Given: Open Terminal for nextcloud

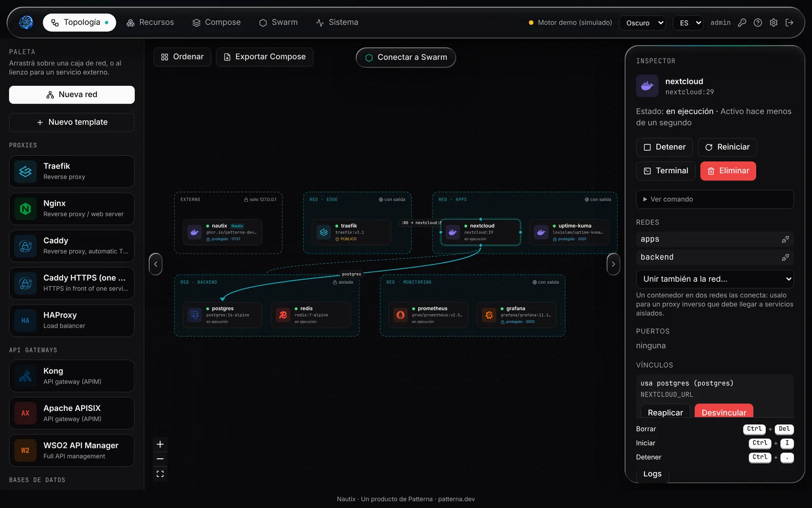Looking at the screenshot, I should pyautogui.click(x=666, y=171).
